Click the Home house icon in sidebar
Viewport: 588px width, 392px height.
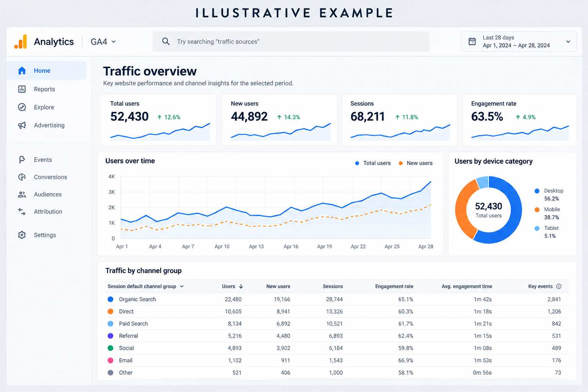(x=22, y=70)
